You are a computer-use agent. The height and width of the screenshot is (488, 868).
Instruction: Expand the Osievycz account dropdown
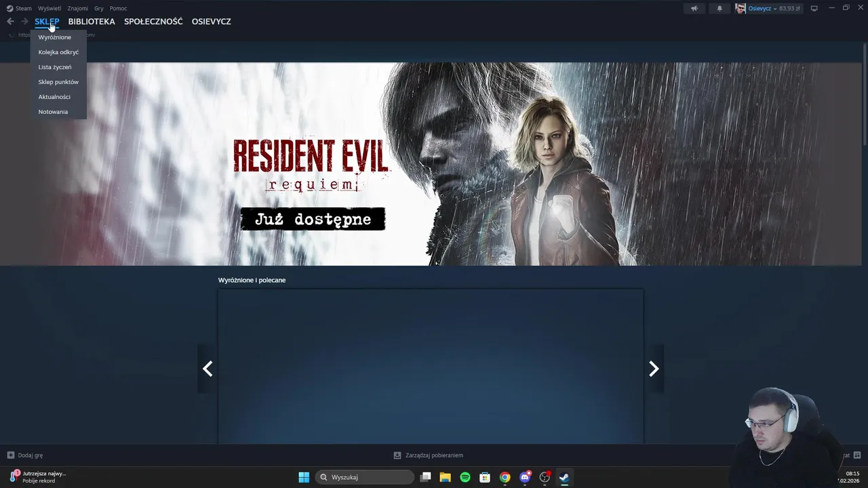point(762,8)
